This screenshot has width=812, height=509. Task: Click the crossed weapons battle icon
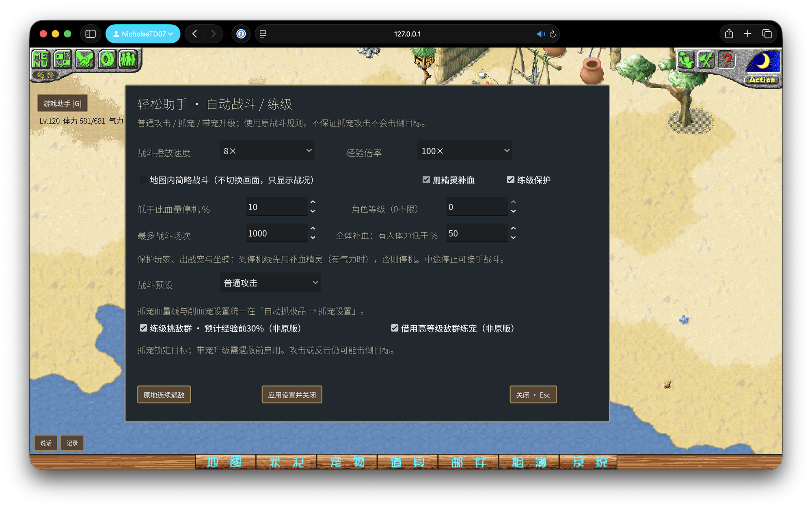(706, 60)
